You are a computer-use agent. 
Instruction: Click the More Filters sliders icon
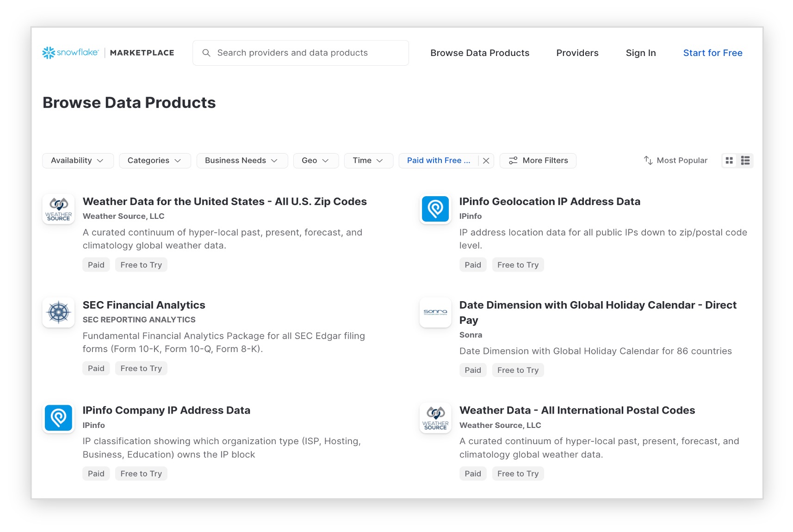[513, 161]
